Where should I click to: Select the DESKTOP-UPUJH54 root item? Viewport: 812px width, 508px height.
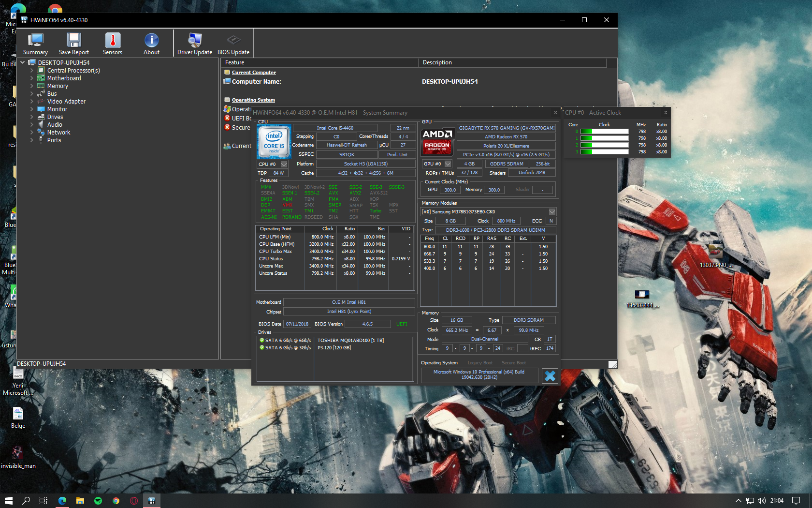(64, 63)
